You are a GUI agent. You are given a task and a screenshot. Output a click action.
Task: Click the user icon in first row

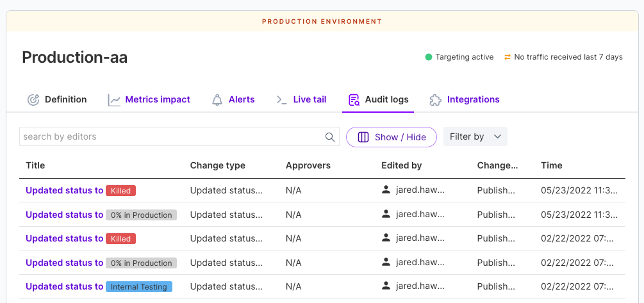coord(386,190)
